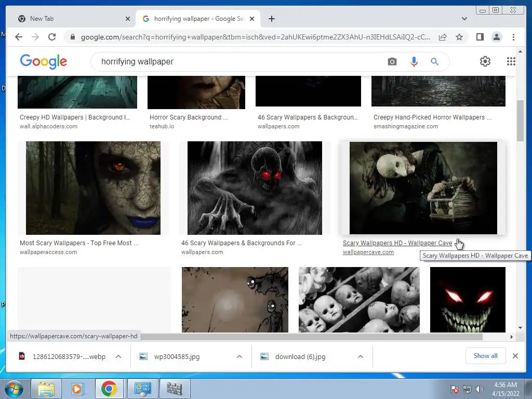
Task: Bookmark this page with the star icon
Action: 459,37
